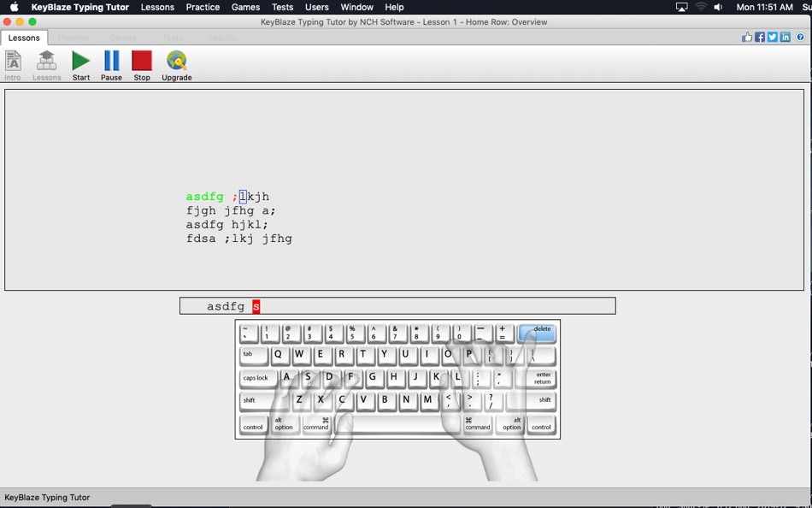Select the Lessons tab
Image resolution: width=812 pixels, height=508 pixels.
[x=24, y=38]
